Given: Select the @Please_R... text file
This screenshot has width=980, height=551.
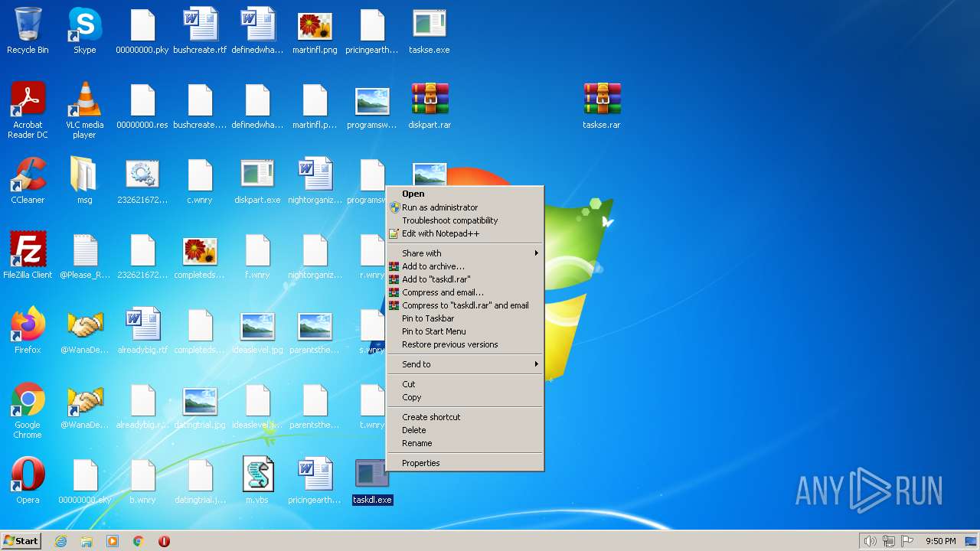Looking at the screenshot, I should pos(85,256).
